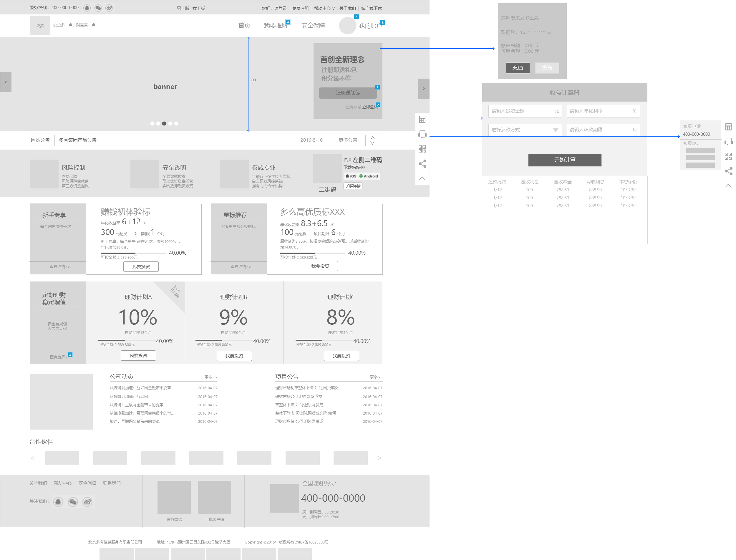Expand the 帮助中心 dropdown in top bar
The height and width of the screenshot is (560, 736).
pyautogui.click(x=324, y=8)
